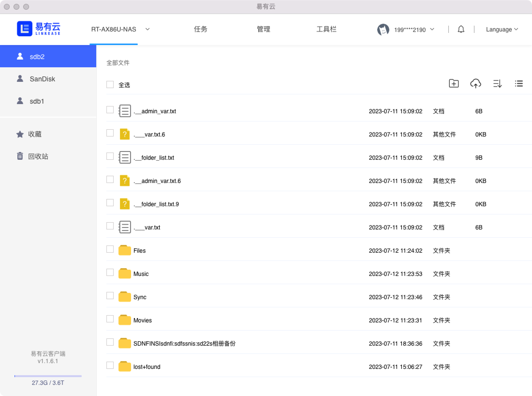Image resolution: width=532 pixels, height=396 pixels.
Task: Click the .__folder_list.txt.9 file name
Action: [x=156, y=204]
